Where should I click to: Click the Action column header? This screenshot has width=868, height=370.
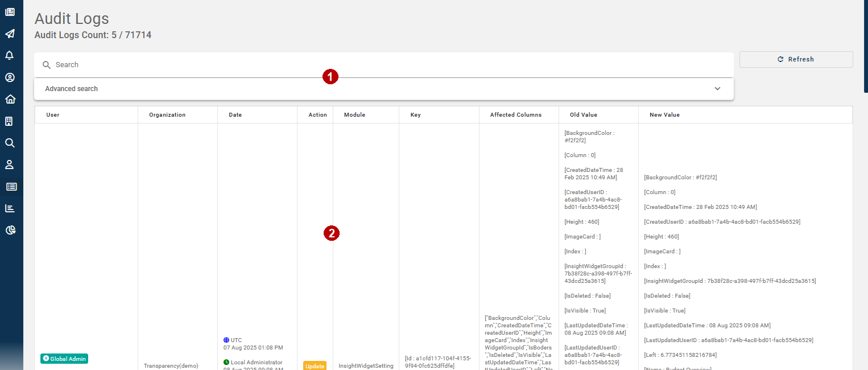tap(318, 115)
